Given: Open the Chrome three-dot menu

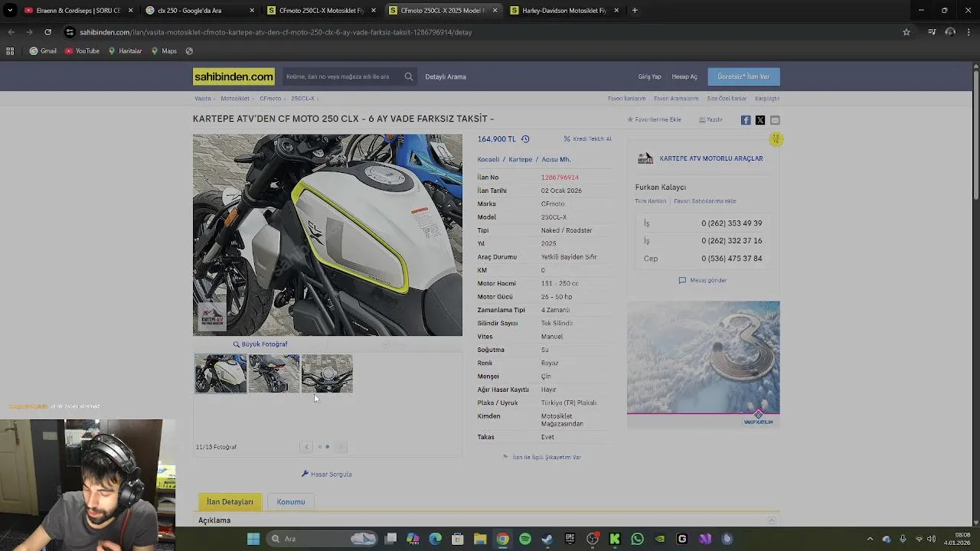Looking at the screenshot, I should [969, 32].
